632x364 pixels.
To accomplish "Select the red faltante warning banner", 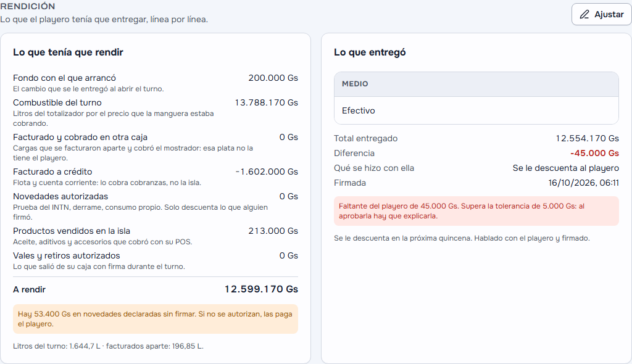I will click(x=476, y=211).
